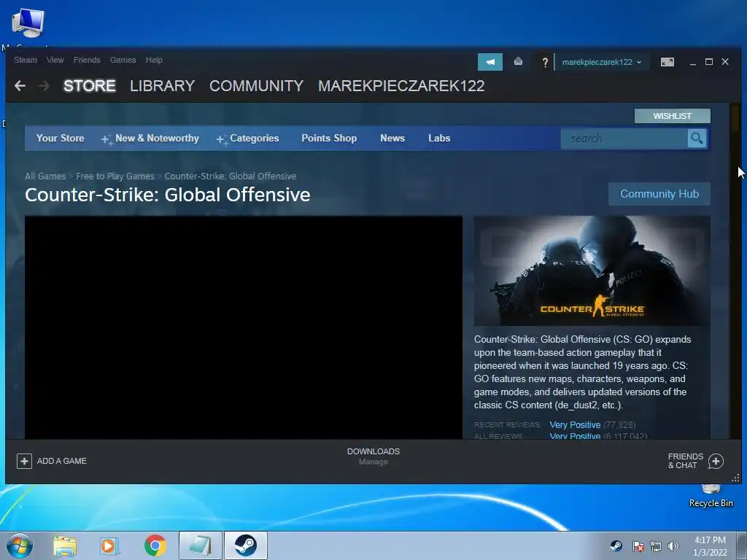Follow the Free to Play Games breadcrumb
Viewport: 747px width, 560px height.
(115, 176)
